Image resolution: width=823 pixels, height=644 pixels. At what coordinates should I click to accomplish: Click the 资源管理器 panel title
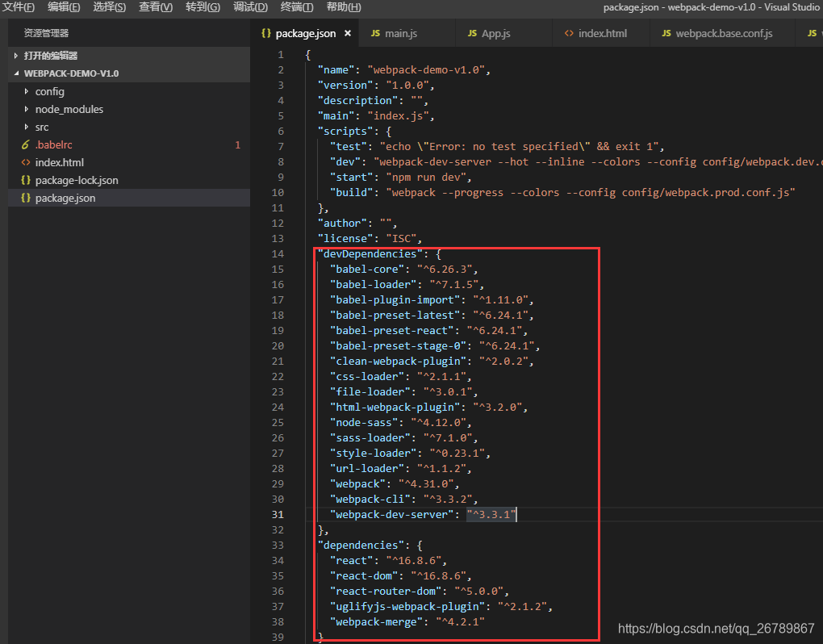pyautogui.click(x=46, y=33)
